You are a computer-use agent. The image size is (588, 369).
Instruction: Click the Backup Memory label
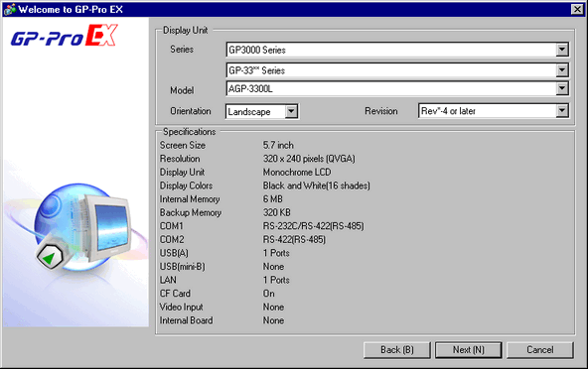[191, 212]
